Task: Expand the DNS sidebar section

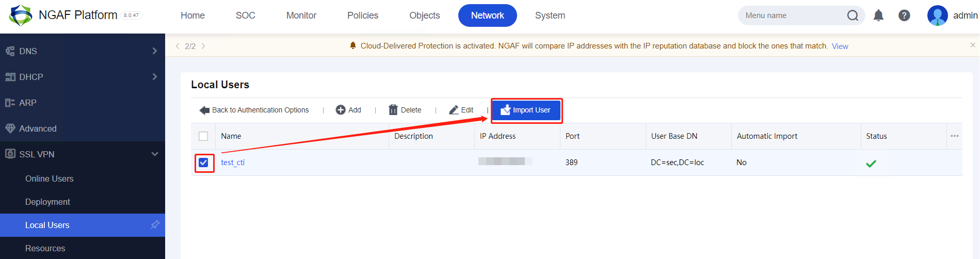Action: (154, 51)
